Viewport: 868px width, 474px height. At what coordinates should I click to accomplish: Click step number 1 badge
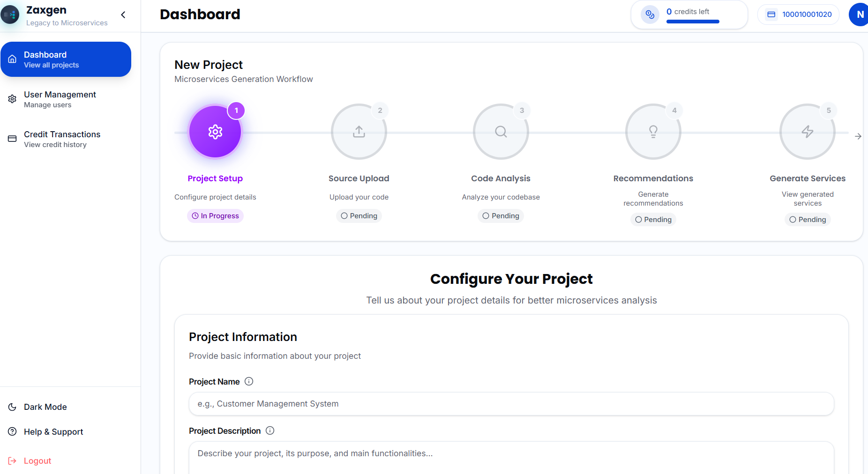[x=236, y=111]
